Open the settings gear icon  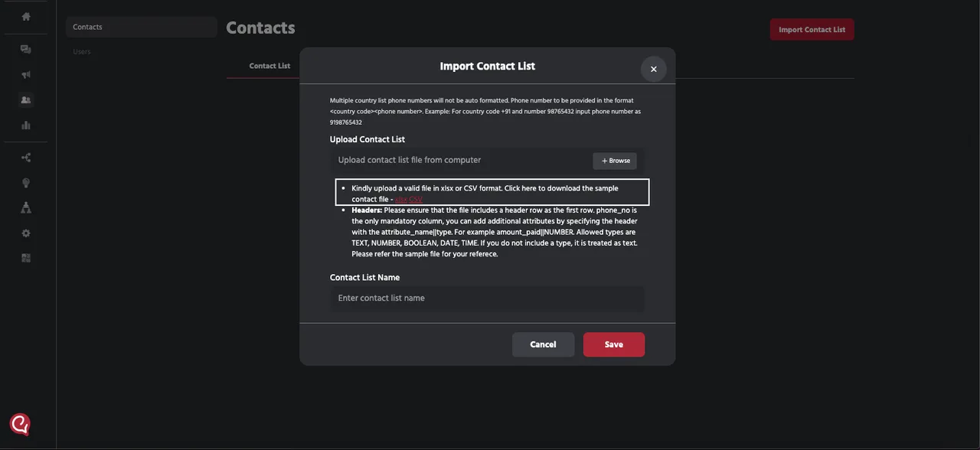tap(25, 232)
